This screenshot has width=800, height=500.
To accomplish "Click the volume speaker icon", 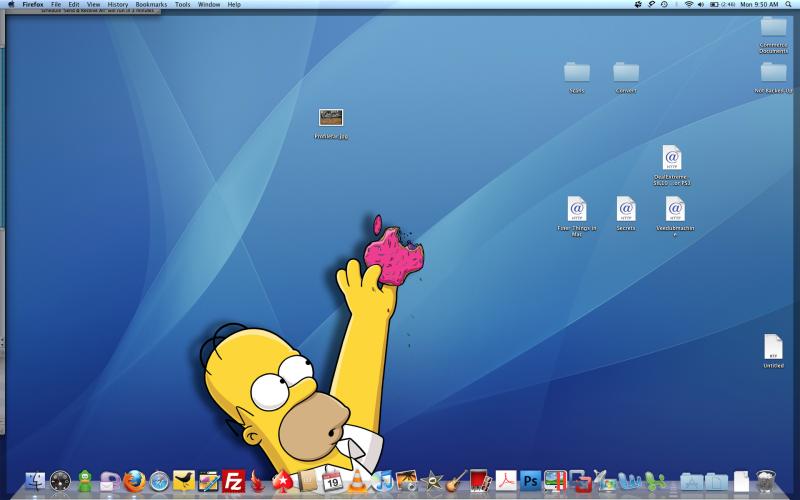I will click(x=701, y=4).
